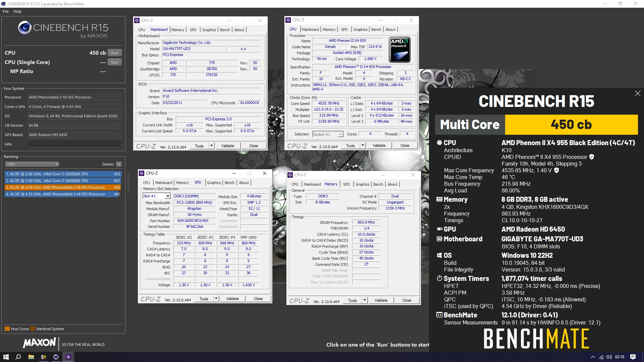Image resolution: width=644 pixels, height=362 pixels.
Task: Switch to SPD tab in Memory window
Action: click(346, 184)
